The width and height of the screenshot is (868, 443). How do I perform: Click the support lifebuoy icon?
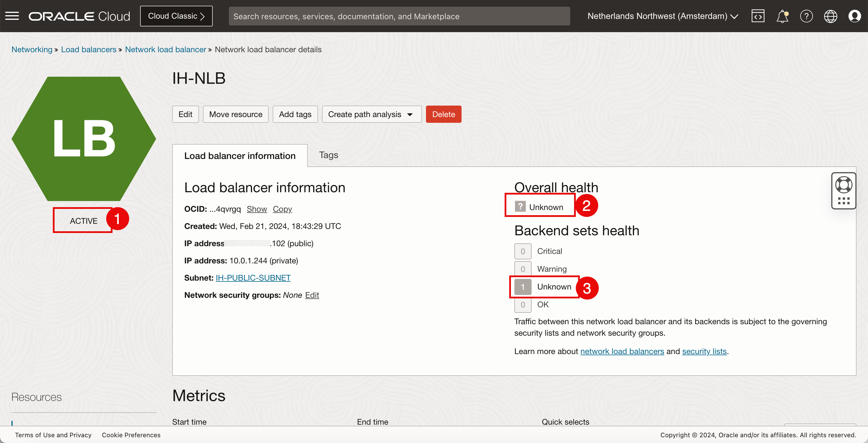click(x=843, y=184)
